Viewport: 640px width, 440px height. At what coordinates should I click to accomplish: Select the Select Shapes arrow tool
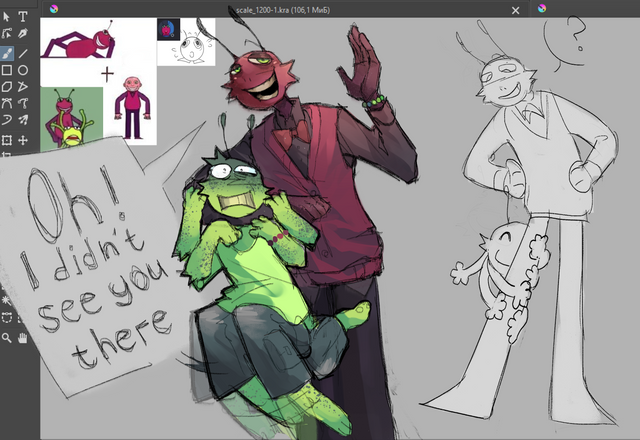[6, 18]
